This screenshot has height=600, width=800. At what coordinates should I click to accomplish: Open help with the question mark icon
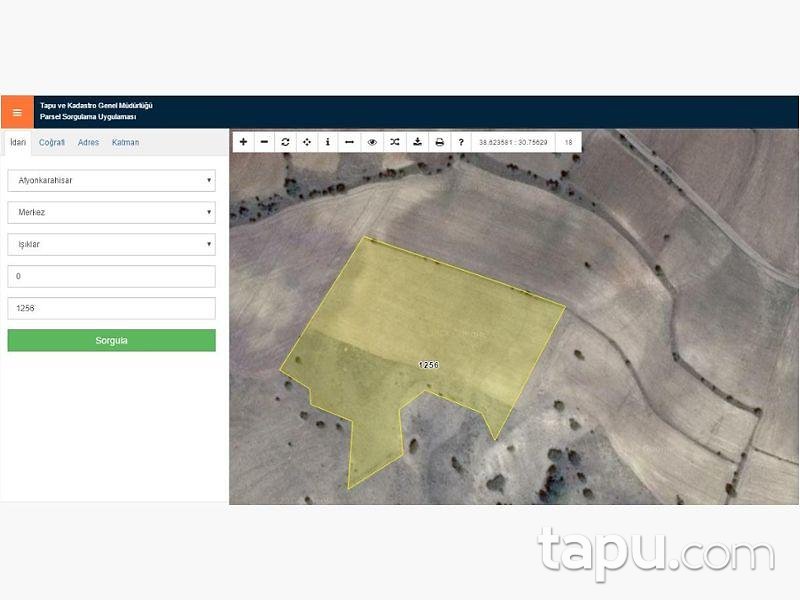pyautogui.click(x=461, y=142)
